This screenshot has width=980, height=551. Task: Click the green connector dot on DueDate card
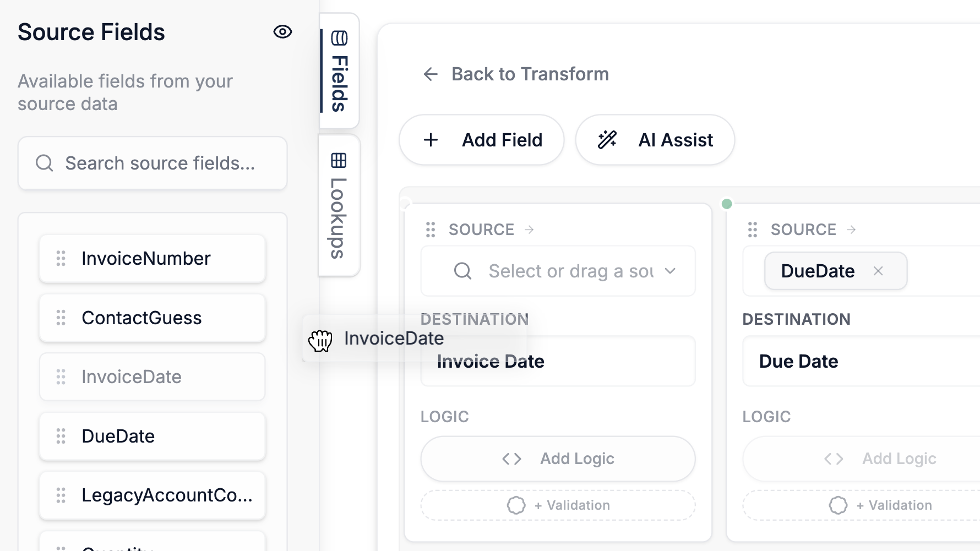pyautogui.click(x=727, y=204)
